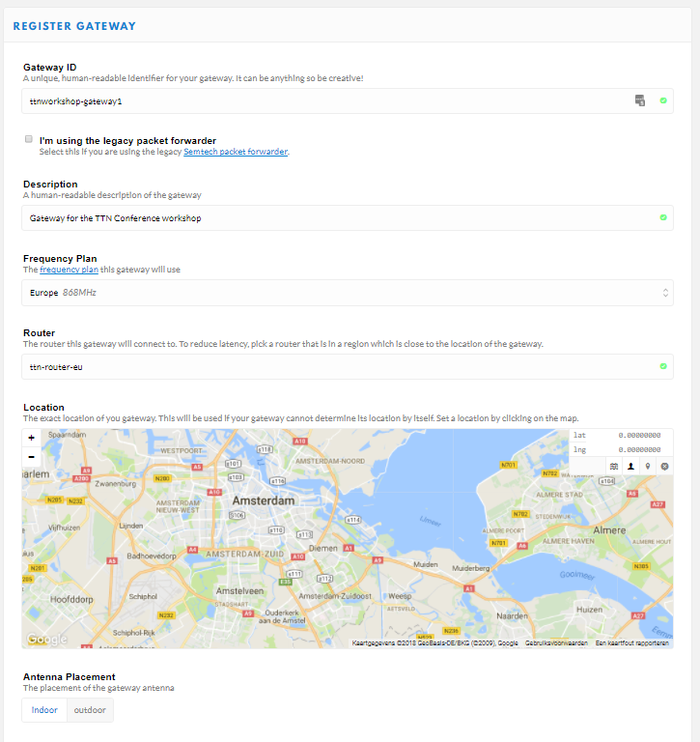Click on ALMERE HAVEN label on the map
This screenshot has height=742, width=700.
tap(568, 541)
